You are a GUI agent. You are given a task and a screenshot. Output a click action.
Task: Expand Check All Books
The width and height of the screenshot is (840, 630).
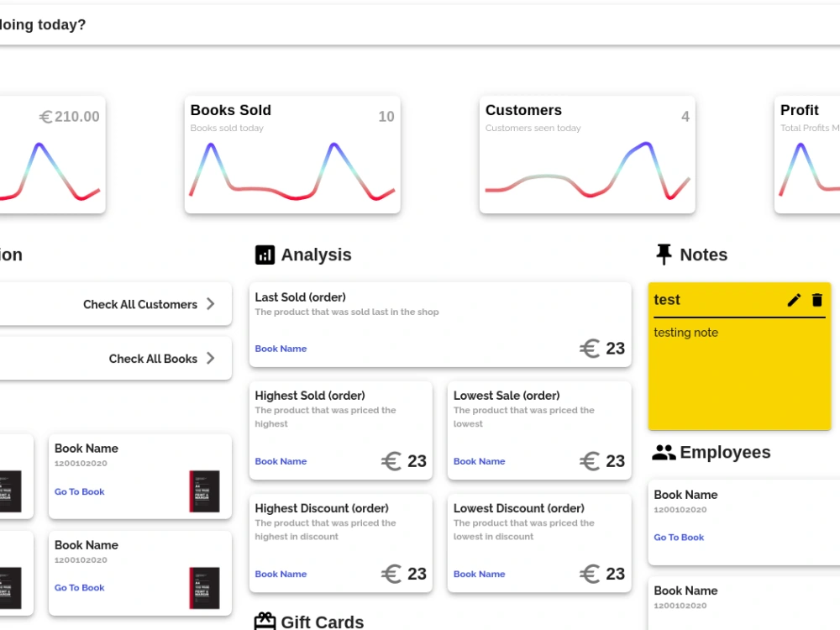154,359
